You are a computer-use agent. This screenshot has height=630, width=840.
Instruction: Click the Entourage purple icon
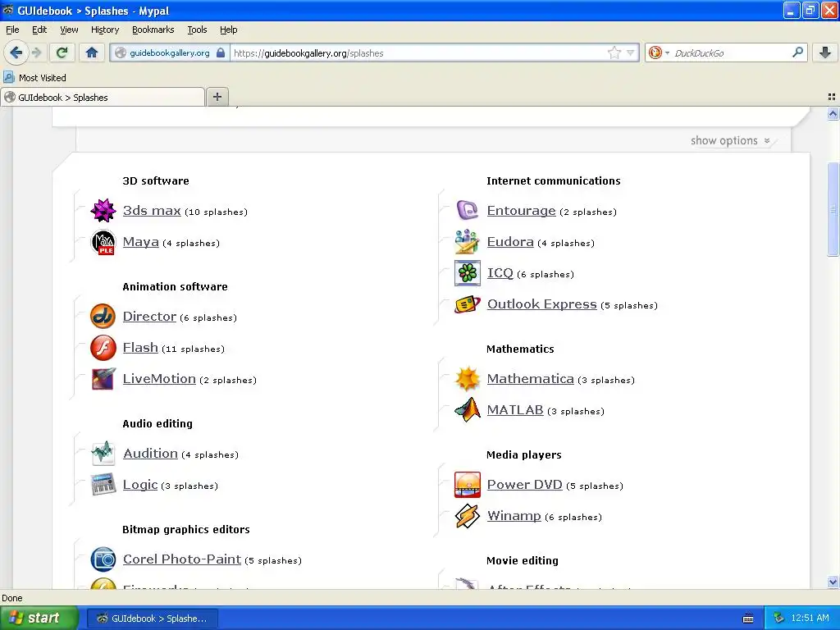tap(467, 211)
